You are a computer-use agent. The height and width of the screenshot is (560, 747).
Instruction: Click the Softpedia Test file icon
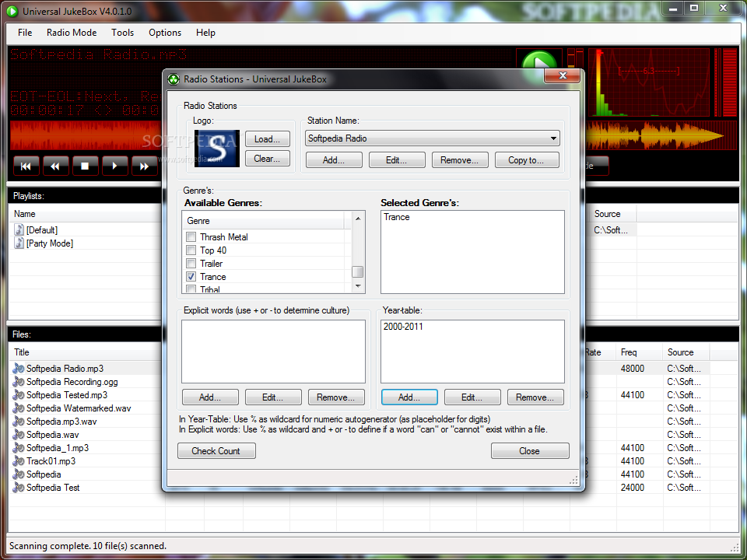(19, 488)
